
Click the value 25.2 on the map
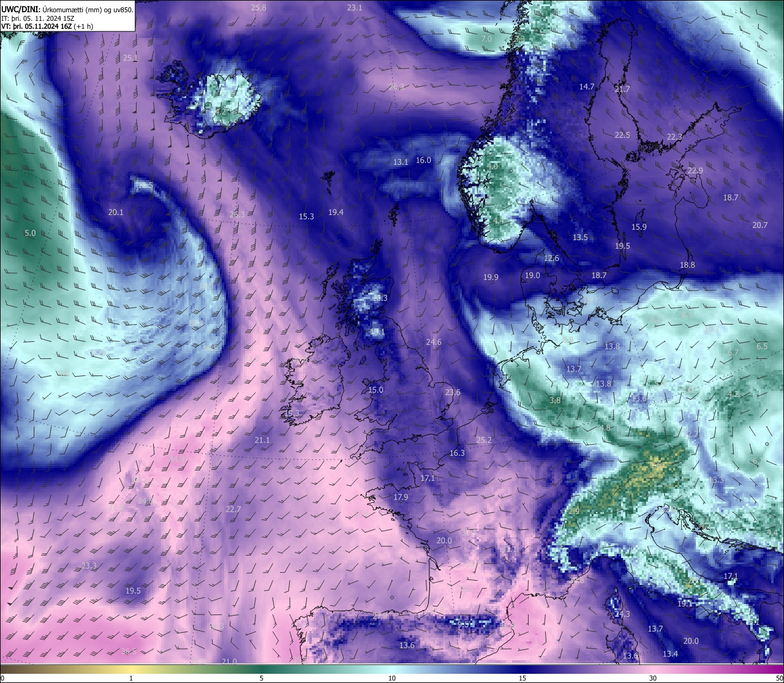[484, 440]
